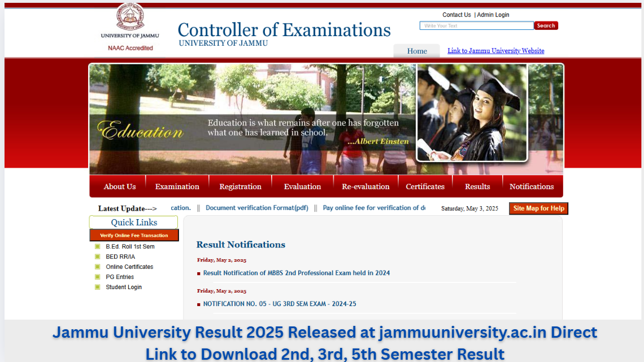Click green bullet icon beside PG Entries
644x362 pixels.
coord(97,277)
